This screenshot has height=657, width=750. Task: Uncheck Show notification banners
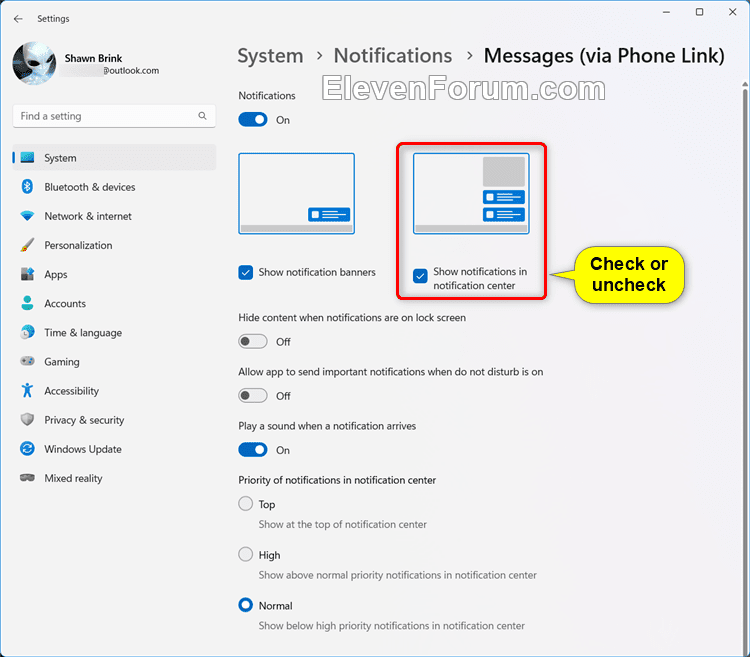coord(245,272)
